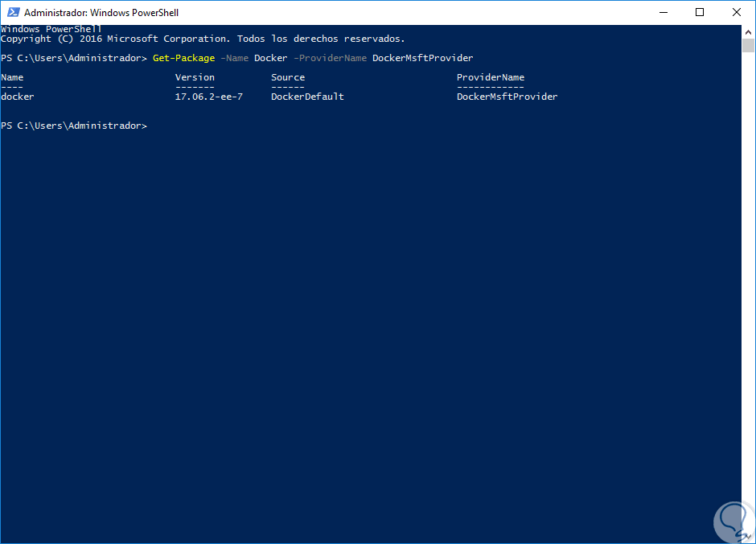The image size is (756, 544).
Task: Click the 'docker' package name in the output
Action: 18,97
